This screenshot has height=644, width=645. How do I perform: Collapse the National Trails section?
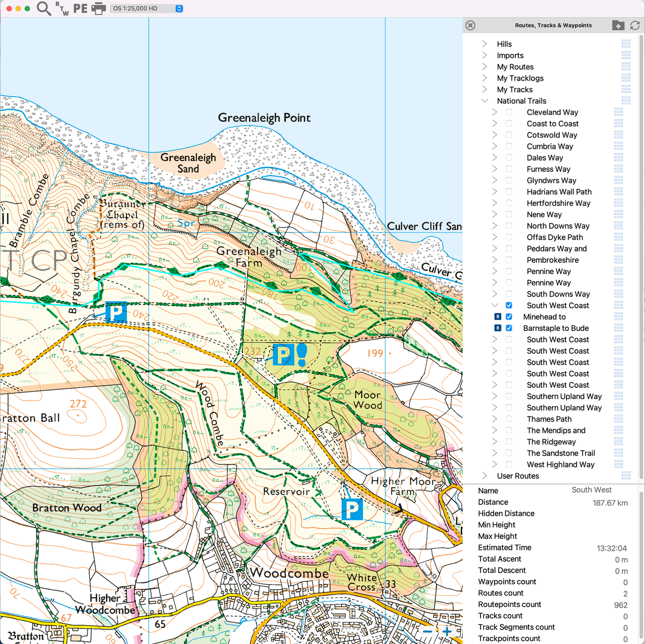tap(485, 101)
